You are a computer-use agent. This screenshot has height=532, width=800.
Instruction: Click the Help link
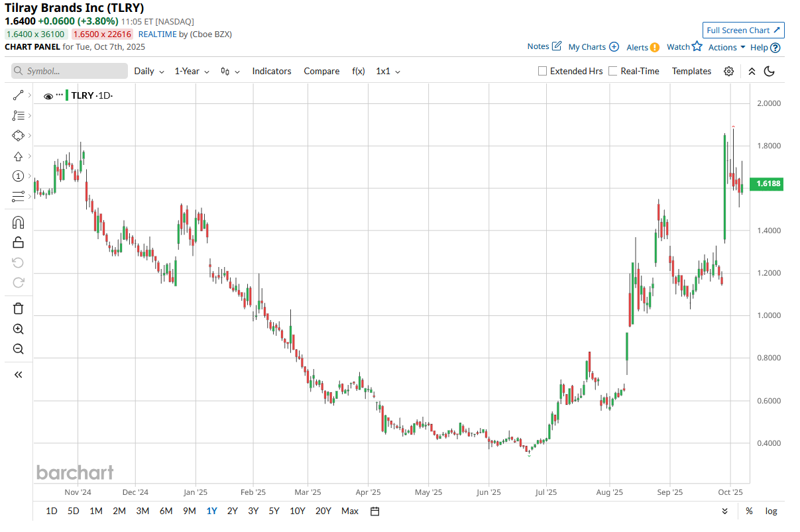pos(759,47)
